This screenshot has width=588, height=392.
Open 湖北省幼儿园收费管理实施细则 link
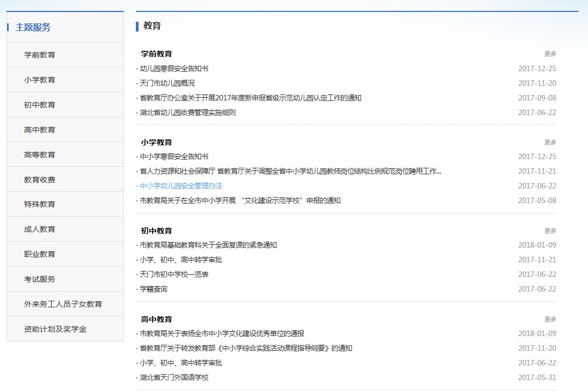[x=187, y=112]
